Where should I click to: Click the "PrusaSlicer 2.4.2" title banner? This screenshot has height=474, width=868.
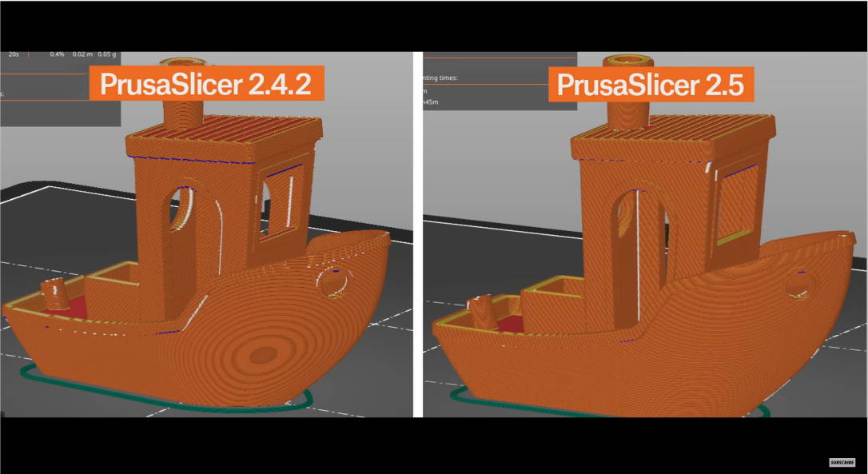coord(206,83)
